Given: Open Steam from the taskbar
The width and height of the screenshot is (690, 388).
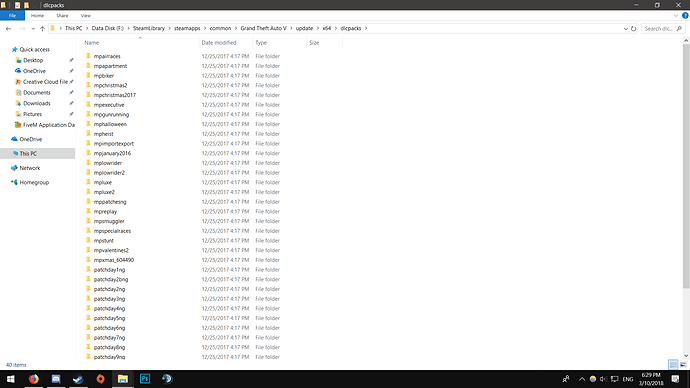Looking at the screenshot, I should pyautogui.click(x=78, y=379).
